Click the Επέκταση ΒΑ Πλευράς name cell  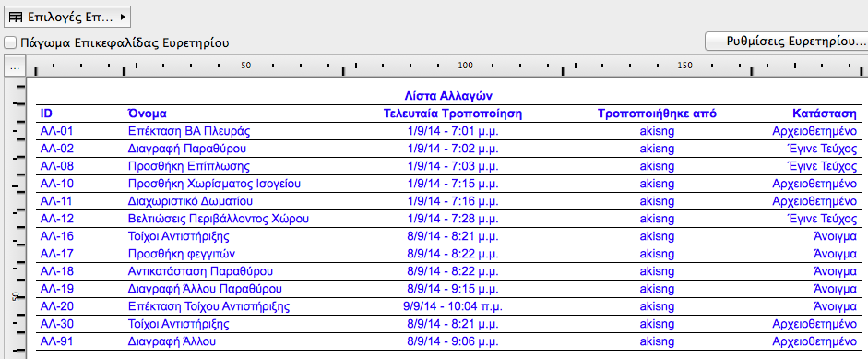[189, 131]
